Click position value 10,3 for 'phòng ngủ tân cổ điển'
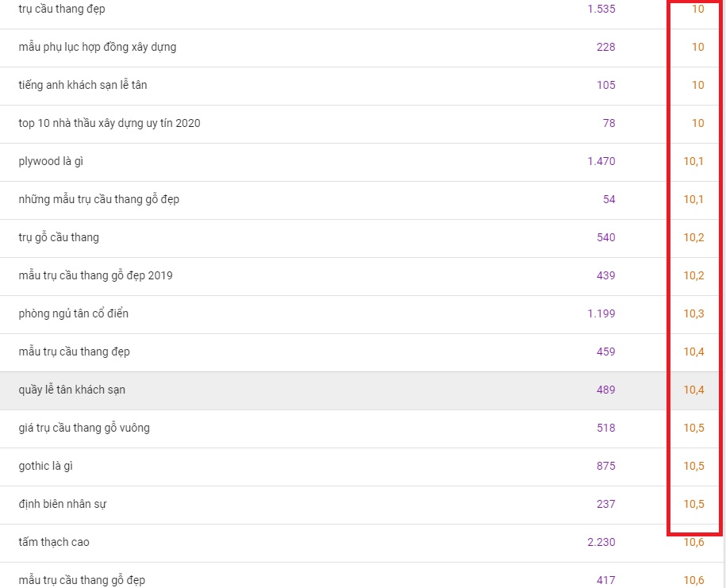This screenshot has height=588, width=726. tap(693, 313)
